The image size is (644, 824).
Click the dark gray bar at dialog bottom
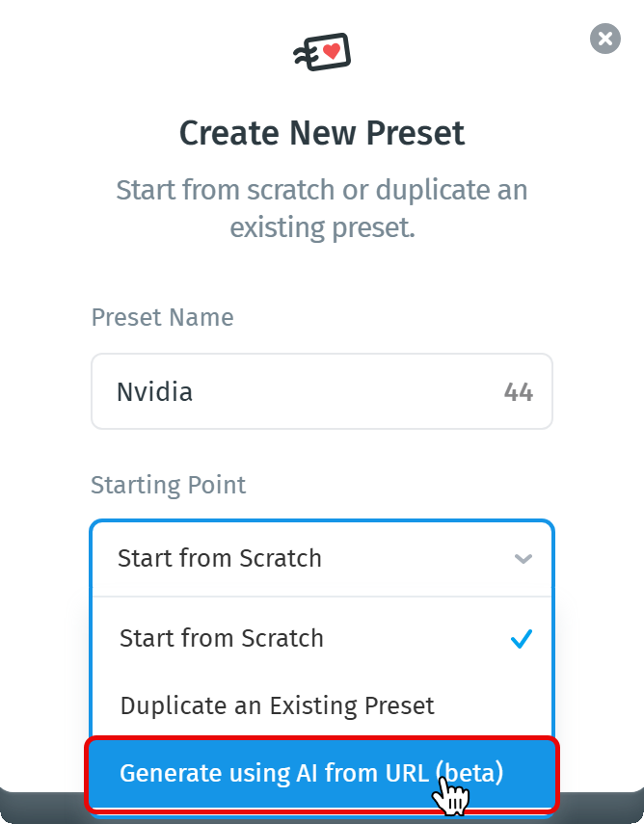point(39,805)
